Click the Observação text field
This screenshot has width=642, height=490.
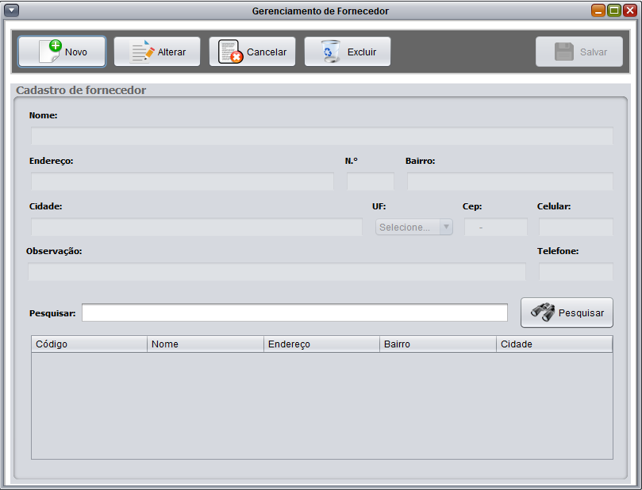coord(276,272)
